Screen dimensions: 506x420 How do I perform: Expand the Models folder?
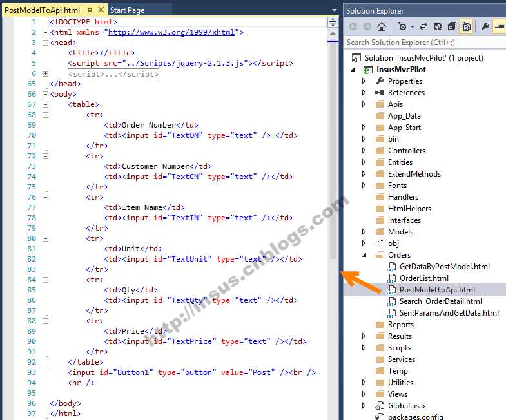364,232
